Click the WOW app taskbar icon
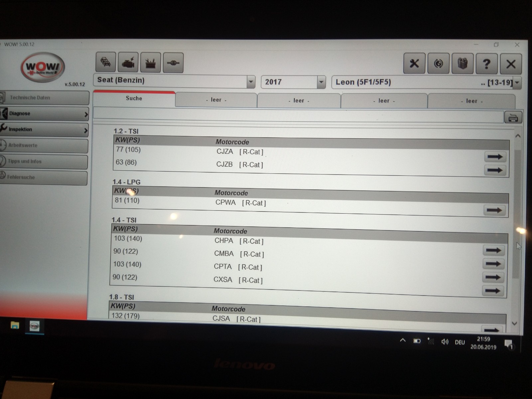 [35, 326]
